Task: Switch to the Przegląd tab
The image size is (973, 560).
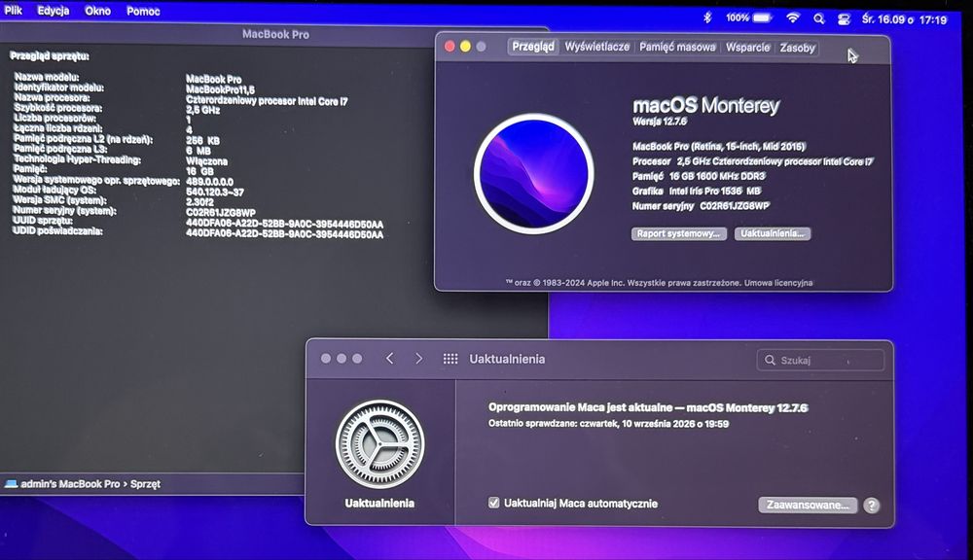Action: 533,47
